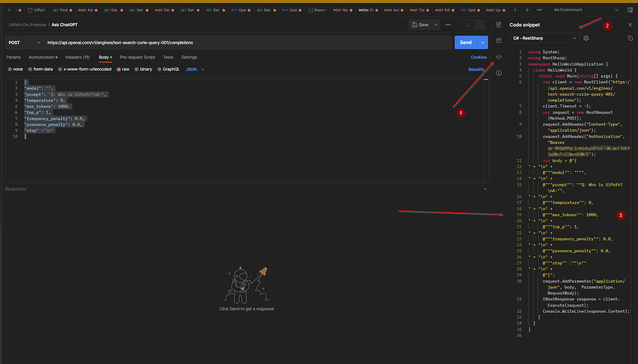Screen dimensions: 638x364
Task: Open the code snippet panel via </> icon
Action: [x=498, y=56]
